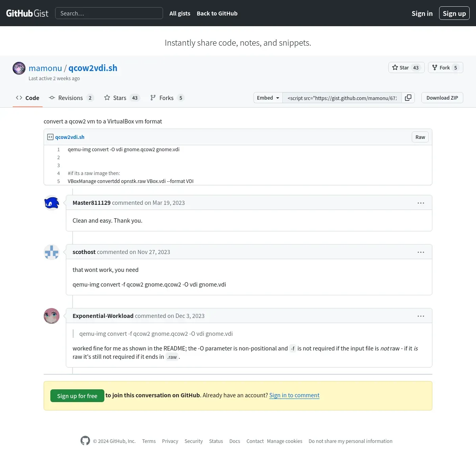Click the Sign up for free button
The width and height of the screenshot is (476, 462).
tap(77, 396)
